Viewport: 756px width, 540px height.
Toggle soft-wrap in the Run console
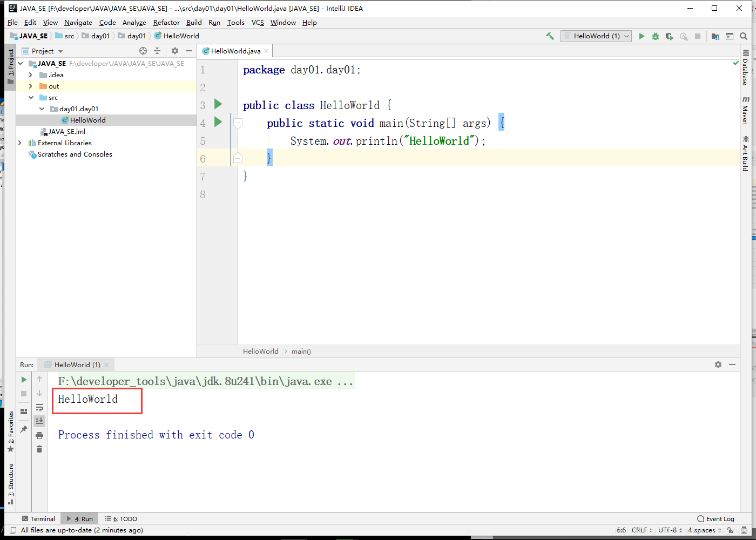point(39,407)
